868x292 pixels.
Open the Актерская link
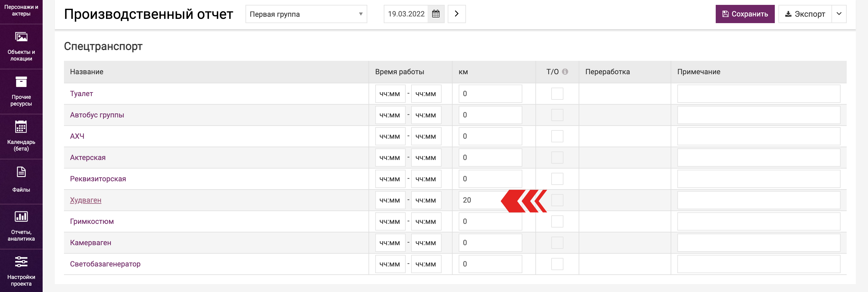[88, 158]
